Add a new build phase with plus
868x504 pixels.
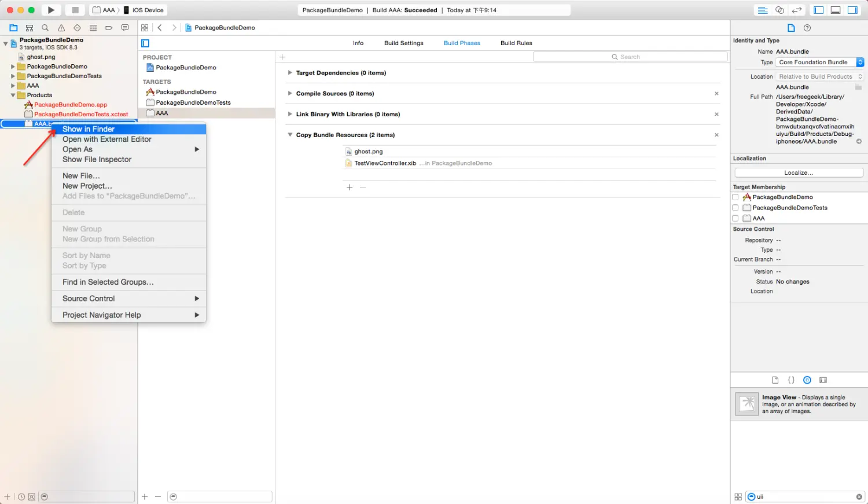[x=282, y=57]
